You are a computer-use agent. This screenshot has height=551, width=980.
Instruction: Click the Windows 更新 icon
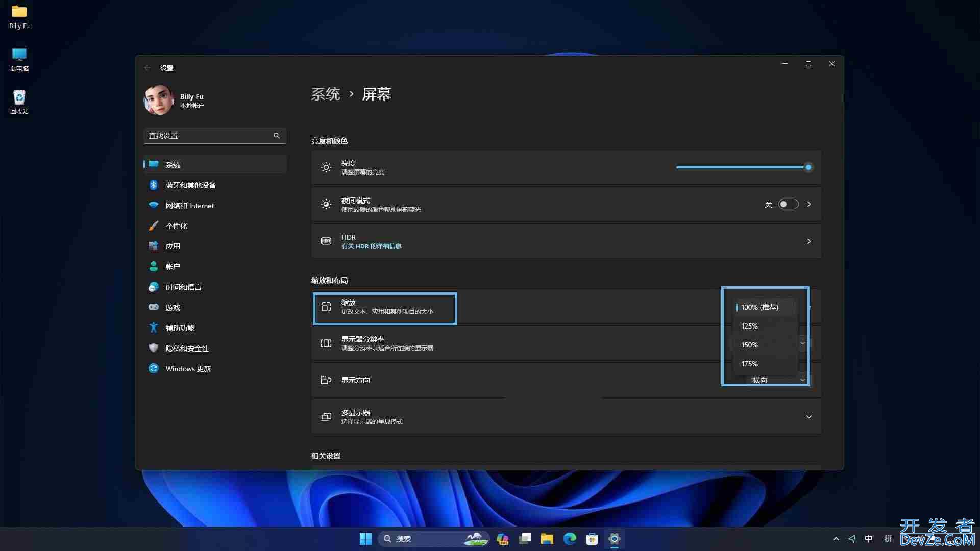pyautogui.click(x=154, y=368)
